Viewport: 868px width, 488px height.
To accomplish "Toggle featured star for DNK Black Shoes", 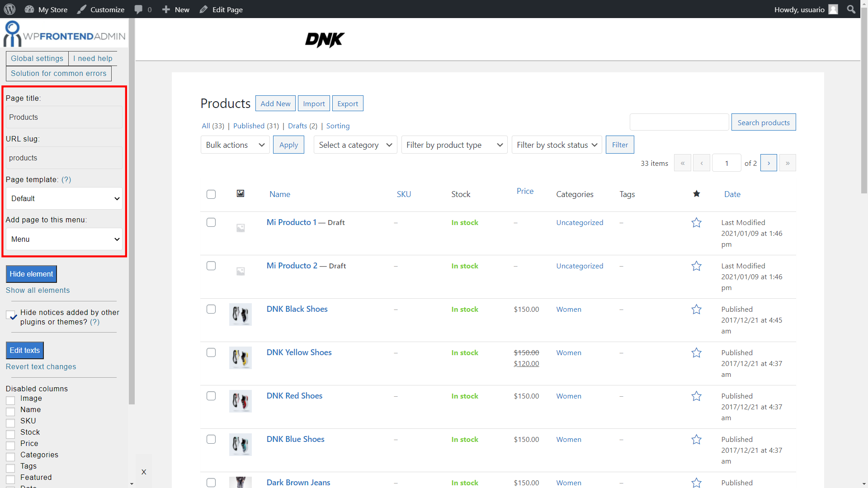I will (697, 309).
